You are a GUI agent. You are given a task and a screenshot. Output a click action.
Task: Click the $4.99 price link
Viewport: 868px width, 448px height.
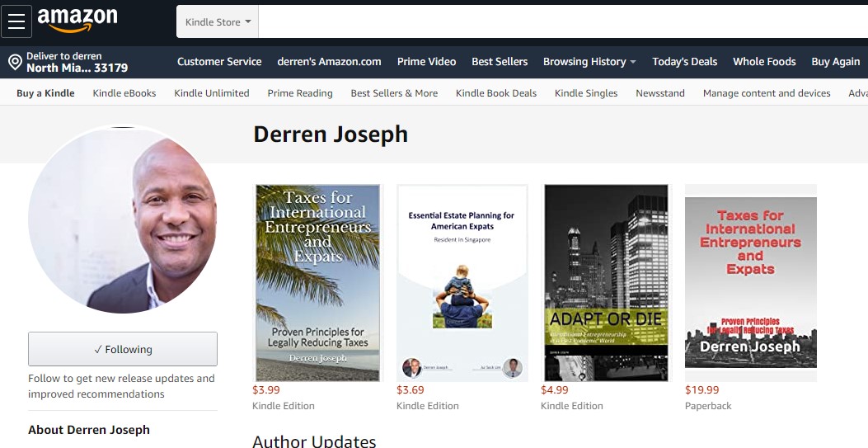tap(555, 390)
